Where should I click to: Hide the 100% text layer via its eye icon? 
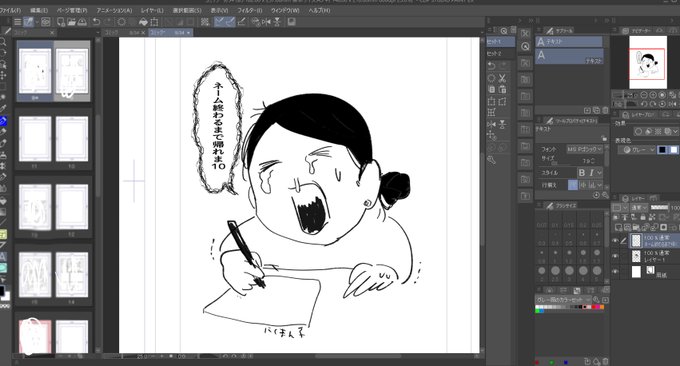[x=615, y=241]
